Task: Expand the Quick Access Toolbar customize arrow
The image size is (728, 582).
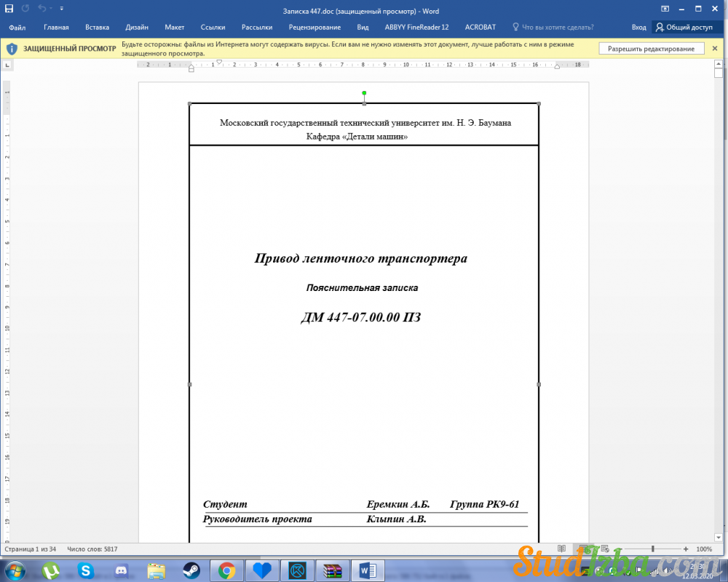Action: (x=61, y=9)
